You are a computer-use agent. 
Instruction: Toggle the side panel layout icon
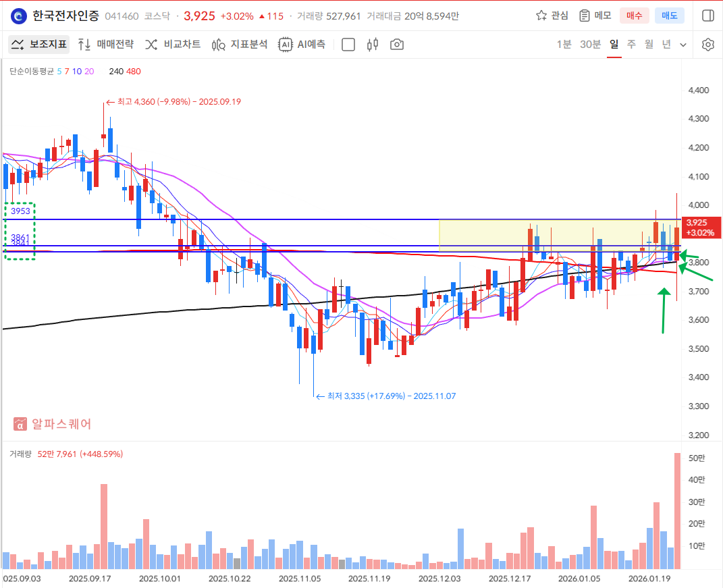coord(707,16)
